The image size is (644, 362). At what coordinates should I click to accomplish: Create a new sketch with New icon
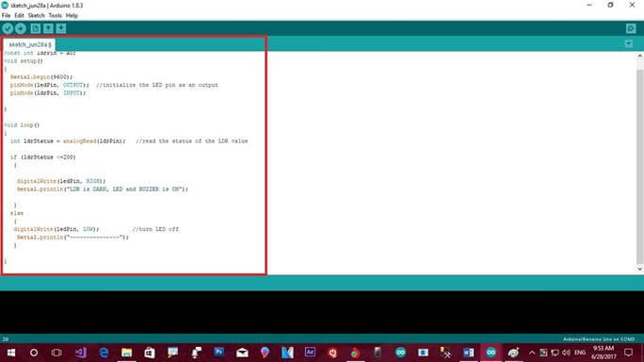[x=36, y=28]
